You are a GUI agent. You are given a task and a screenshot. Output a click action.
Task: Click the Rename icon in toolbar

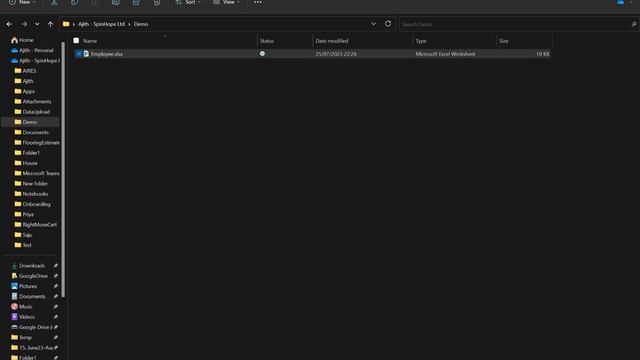[116, 2]
